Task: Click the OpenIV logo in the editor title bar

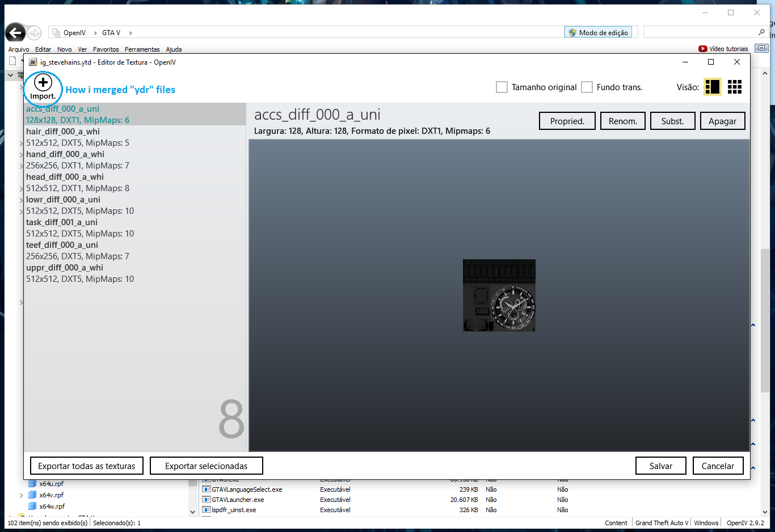Action: (32, 62)
